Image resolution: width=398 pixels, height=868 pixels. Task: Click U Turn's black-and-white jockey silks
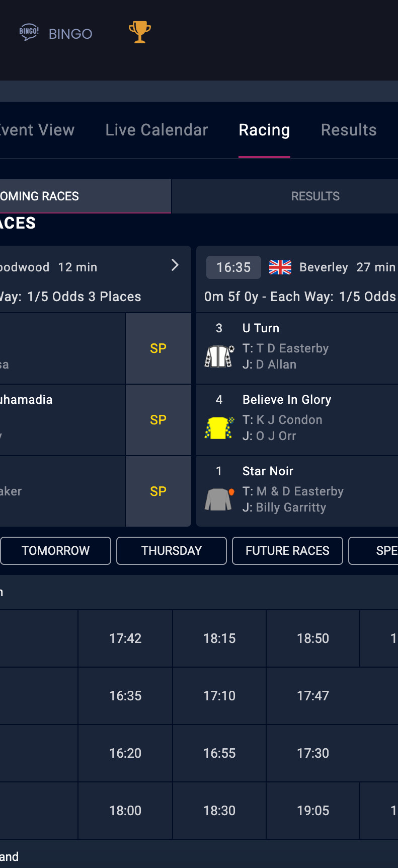click(x=219, y=356)
